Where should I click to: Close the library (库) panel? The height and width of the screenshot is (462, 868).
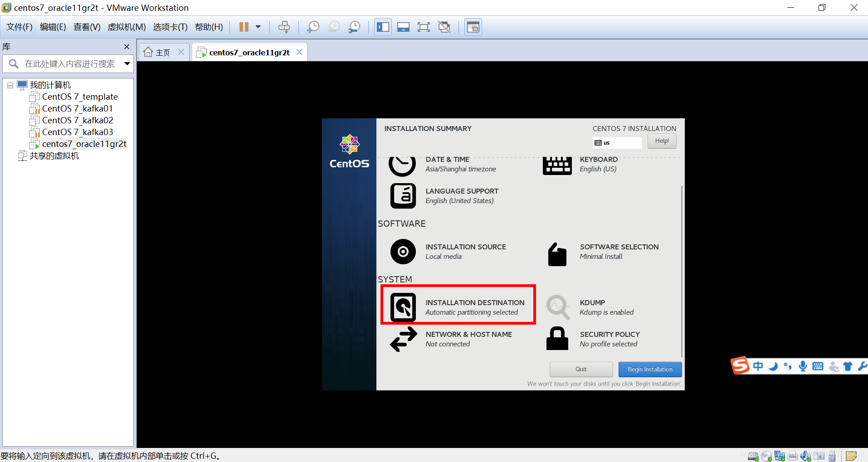pos(127,47)
